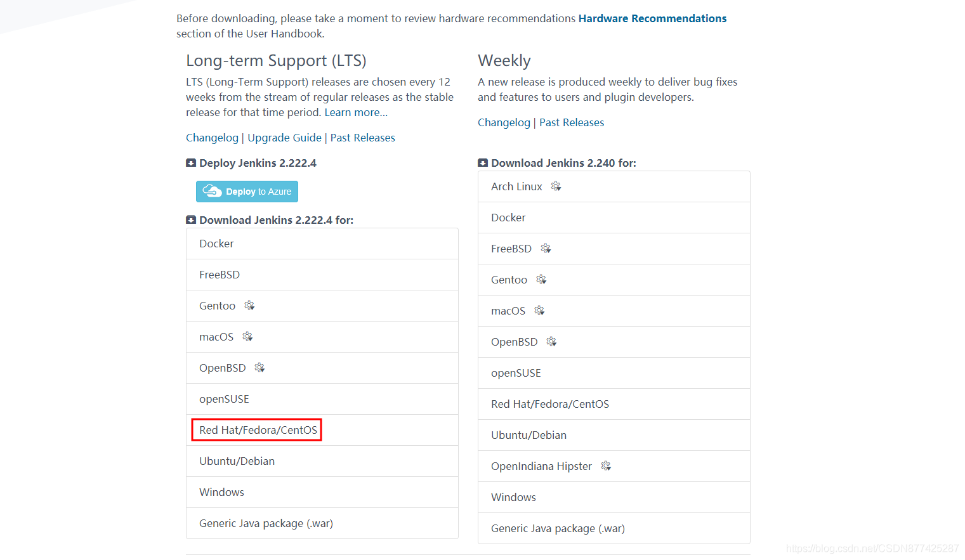Click the Deploy to Azure button
Viewport: 965px width, 560px height.
(247, 192)
